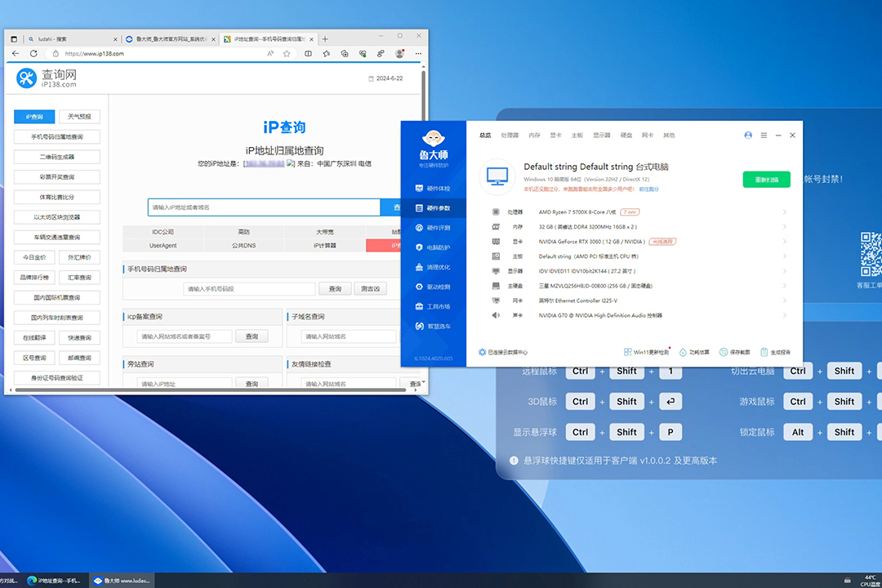Click the IP address or domain input field
This screenshot has height=588, width=882.
click(x=264, y=207)
